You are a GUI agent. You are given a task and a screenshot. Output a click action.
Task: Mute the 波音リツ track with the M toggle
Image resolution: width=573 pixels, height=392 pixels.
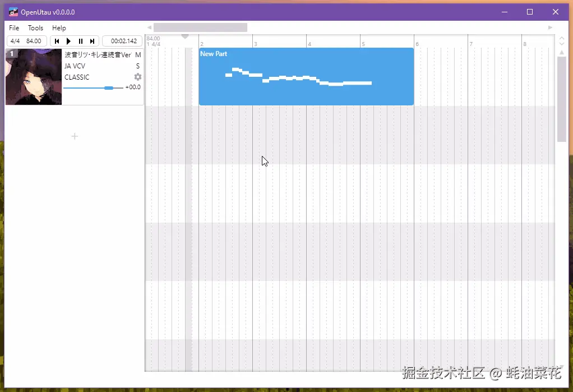click(138, 54)
